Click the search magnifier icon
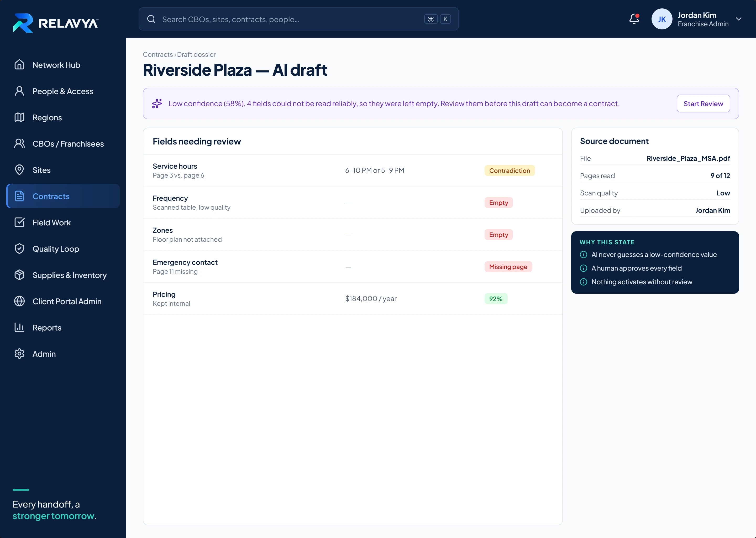Screen dimensions: 756x538 pos(151,19)
